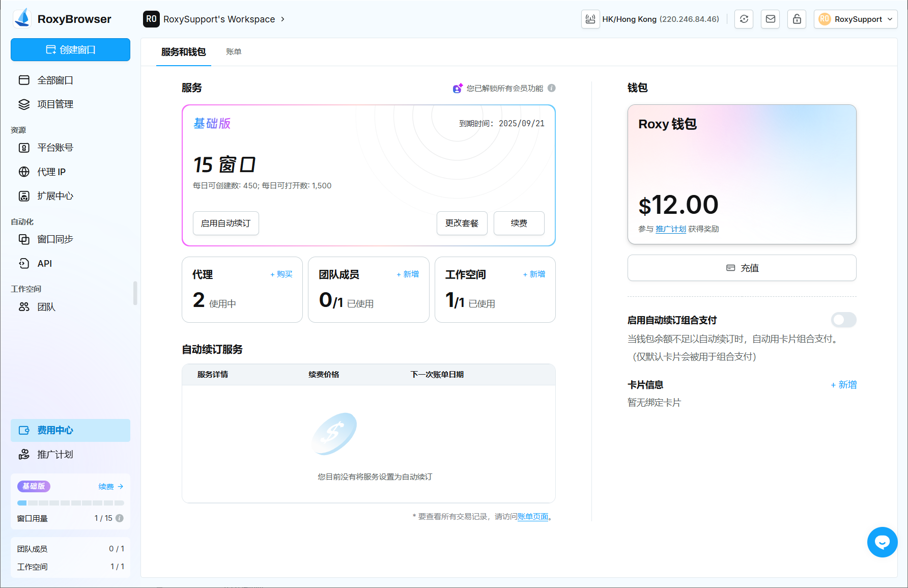Image resolution: width=908 pixels, height=588 pixels.
Task: Toggle 启用自动续订组合支付 switch
Action: 843,320
